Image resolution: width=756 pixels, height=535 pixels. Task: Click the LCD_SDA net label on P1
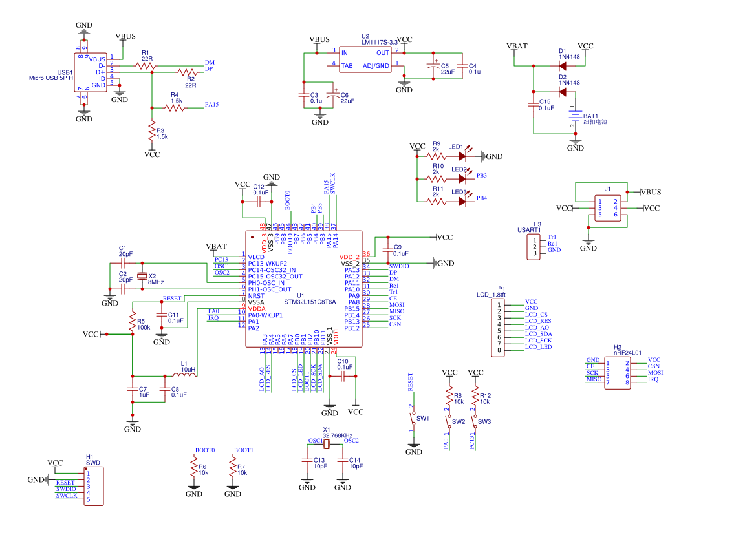539,333
